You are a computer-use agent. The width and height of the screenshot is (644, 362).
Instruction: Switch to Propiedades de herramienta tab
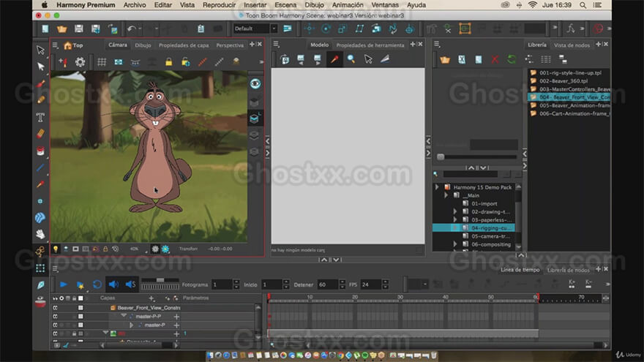(370, 45)
